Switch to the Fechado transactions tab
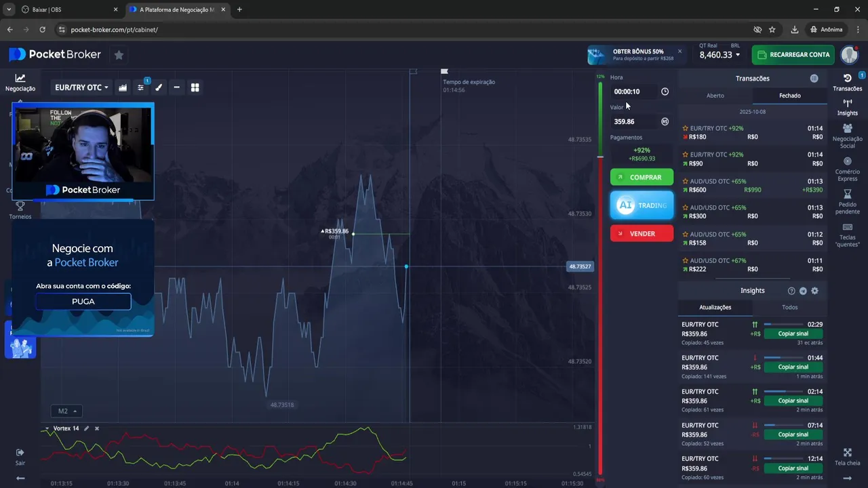This screenshot has width=868, height=488. tap(790, 96)
